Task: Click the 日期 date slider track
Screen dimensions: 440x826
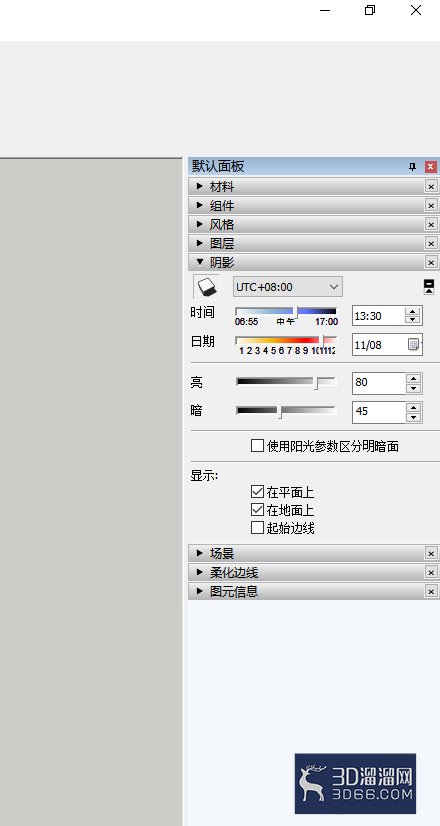Action: [x=286, y=340]
